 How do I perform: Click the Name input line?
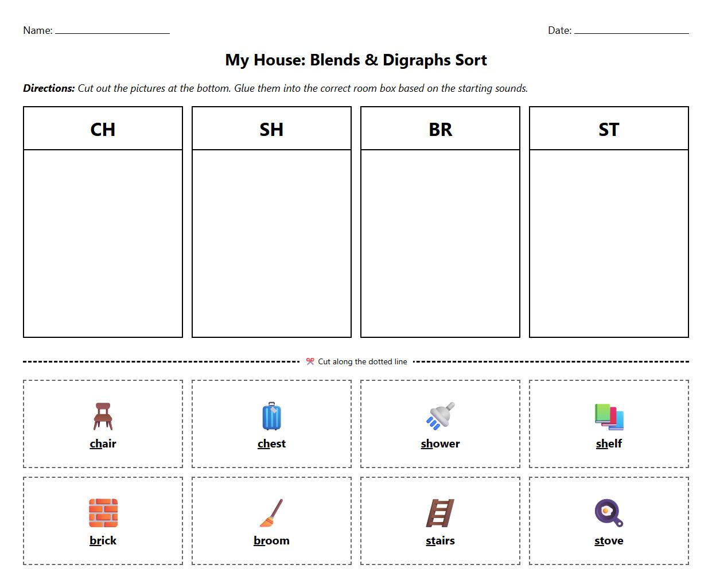click(112, 33)
